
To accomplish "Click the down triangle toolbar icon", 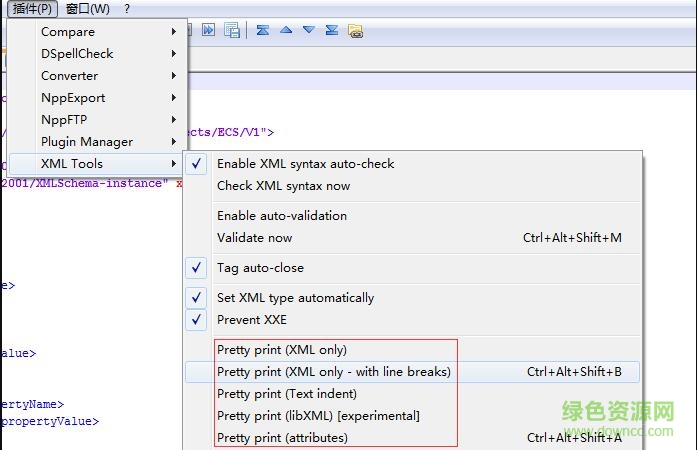I will 309,30.
